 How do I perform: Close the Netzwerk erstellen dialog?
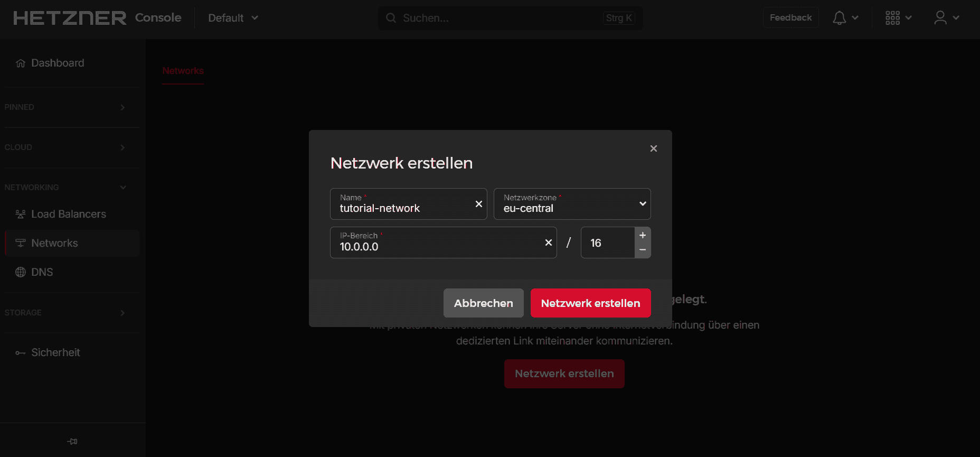click(653, 148)
